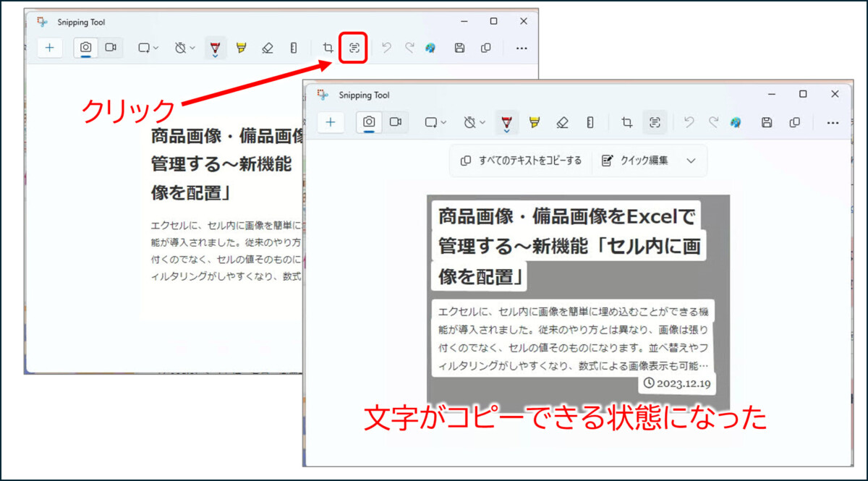The image size is (868, 481).
Task: Select eraser tool in back window
Action: point(268,48)
